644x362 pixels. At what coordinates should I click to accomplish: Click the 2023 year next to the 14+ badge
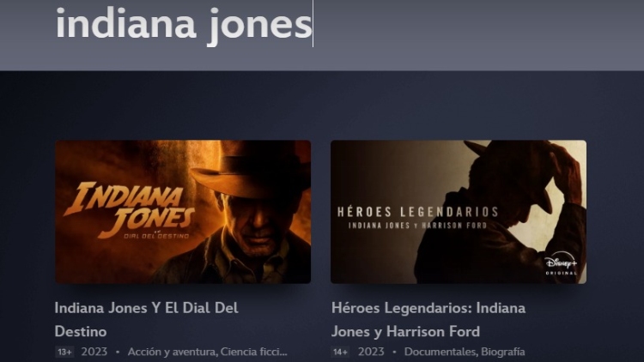371,352
